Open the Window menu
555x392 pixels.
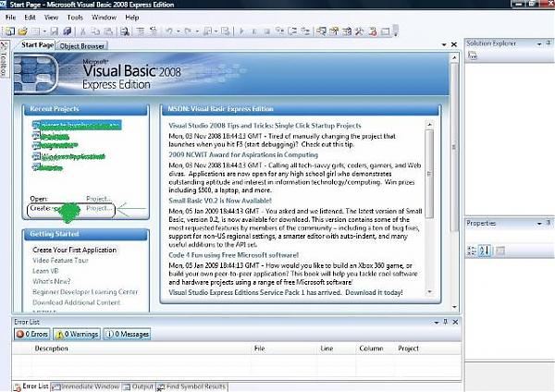(x=104, y=18)
